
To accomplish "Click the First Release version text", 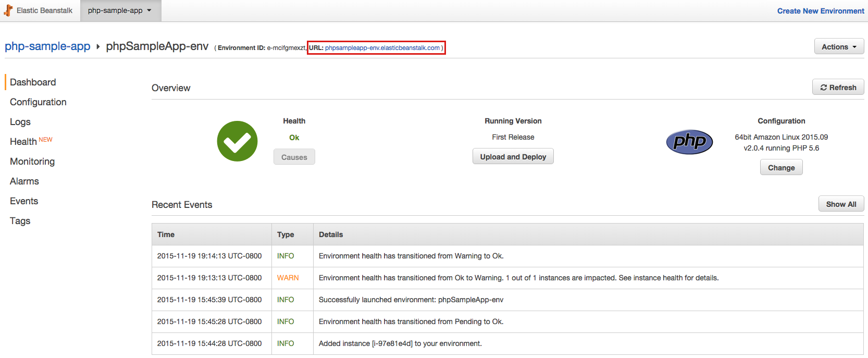I will click(x=513, y=137).
